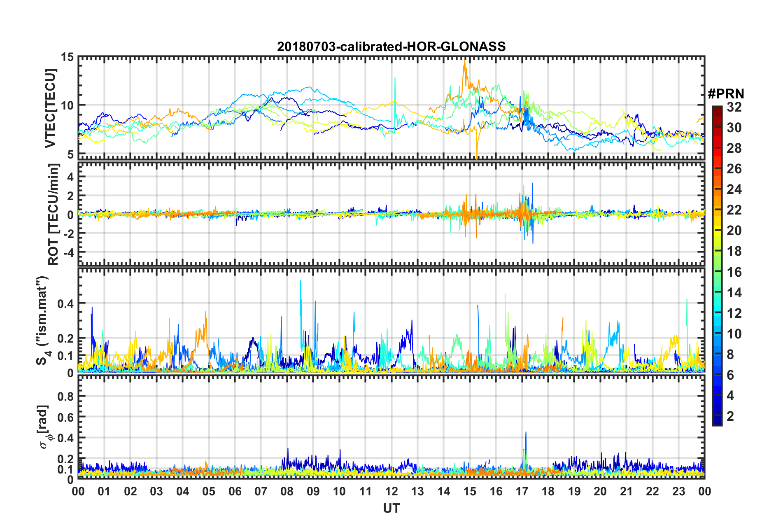Viewport: 783px width, 532px height.
Task: Select the PRN colorbar tick label "26"
Action: (734, 169)
